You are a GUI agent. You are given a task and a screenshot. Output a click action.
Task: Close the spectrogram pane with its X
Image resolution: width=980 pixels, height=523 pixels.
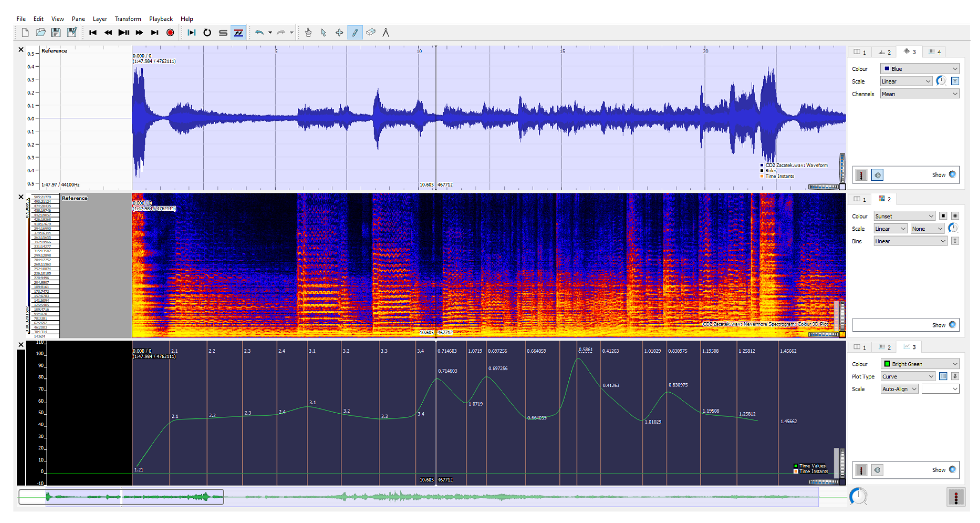coord(21,197)
